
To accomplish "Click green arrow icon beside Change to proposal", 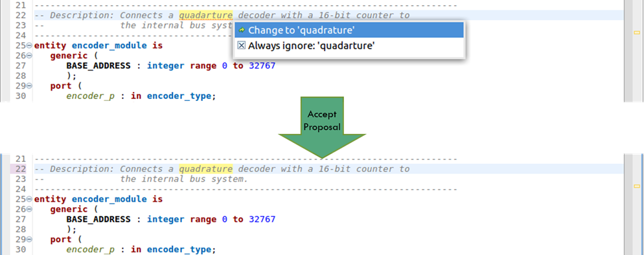I will pos(242,30).
